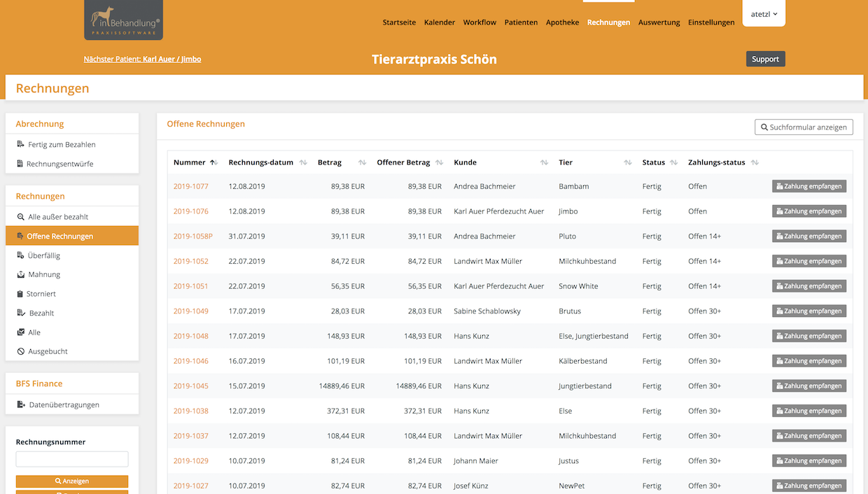Click the Überfällig sidebar icon

21,255
